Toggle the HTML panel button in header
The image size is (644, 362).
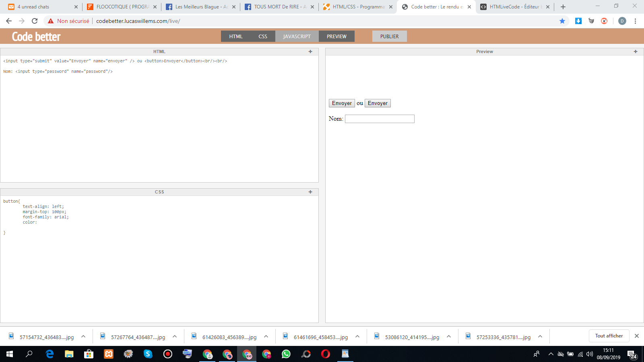point(236,36)
